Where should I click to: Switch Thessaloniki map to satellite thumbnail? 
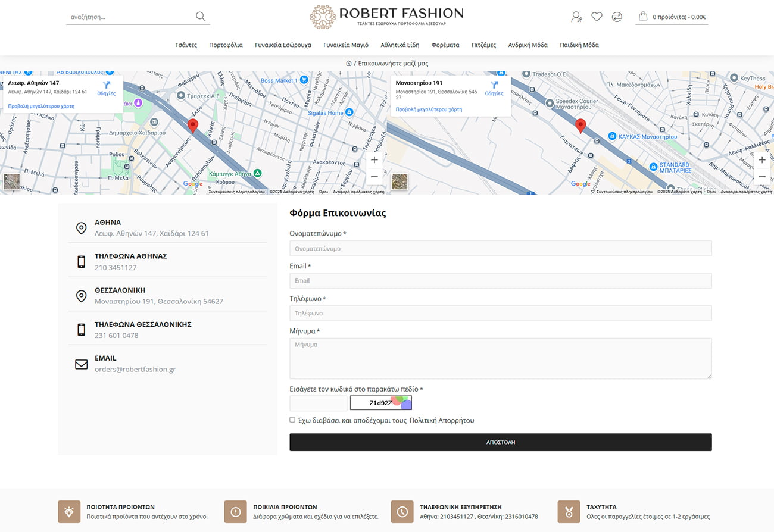tap(400, 181)
